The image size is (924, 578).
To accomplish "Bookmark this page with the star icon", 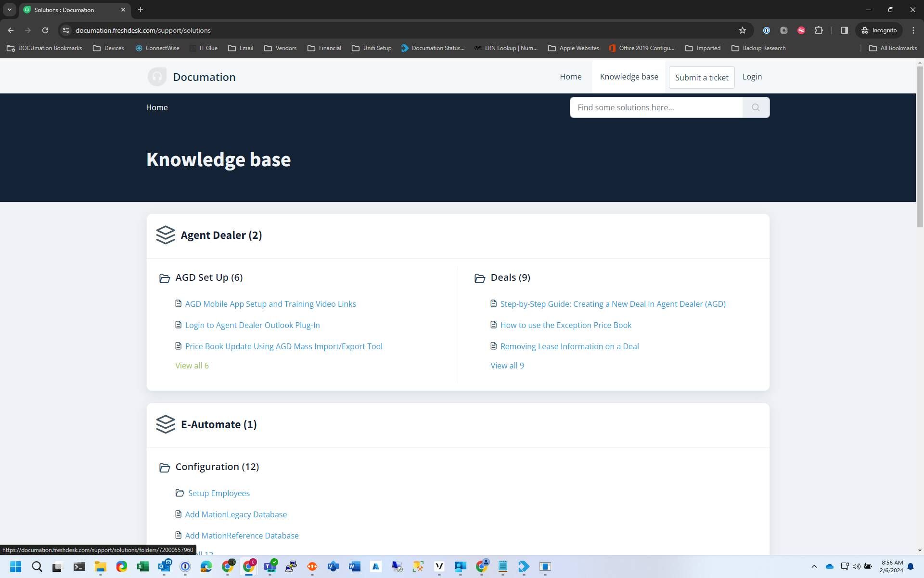I will (743, 30).
